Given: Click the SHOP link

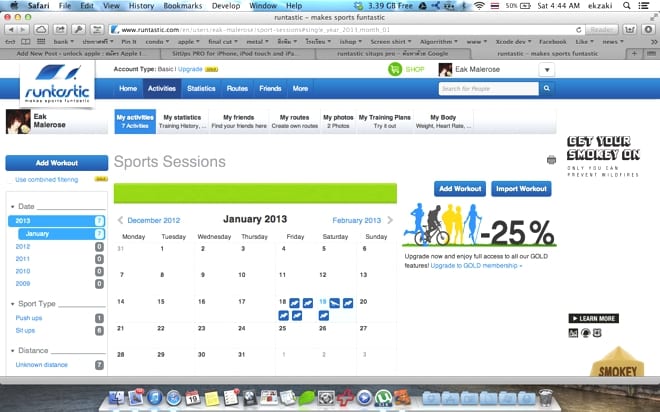Looking at the screenshot, I should [415, 69].
